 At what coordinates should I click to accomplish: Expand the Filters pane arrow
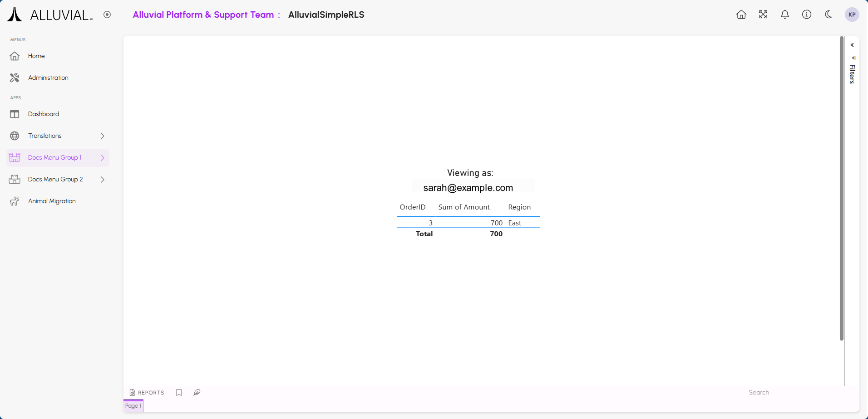[852, 45]
